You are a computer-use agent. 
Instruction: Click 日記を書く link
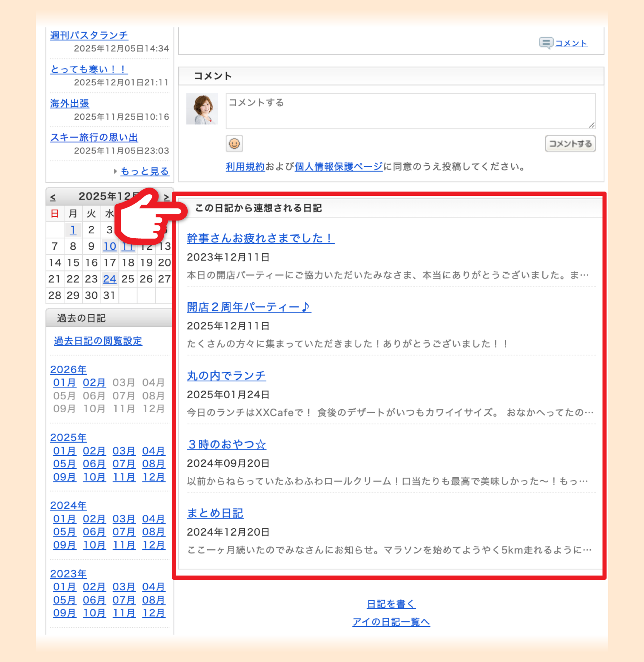(391, 604)
